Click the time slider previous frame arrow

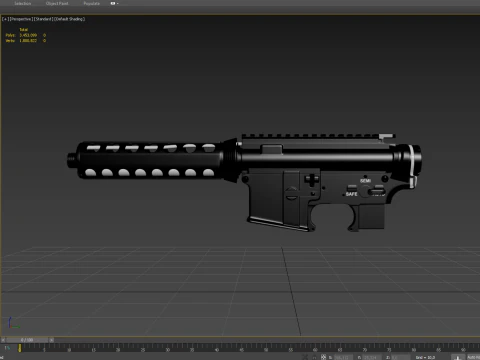coord(3,340)
